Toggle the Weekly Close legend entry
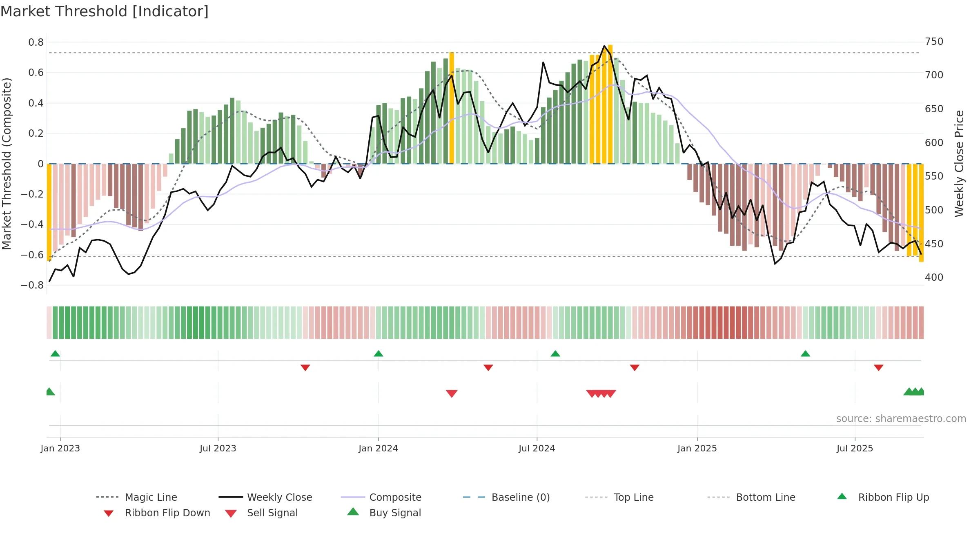This screenshot has height=551, width=980. [265, 497]
